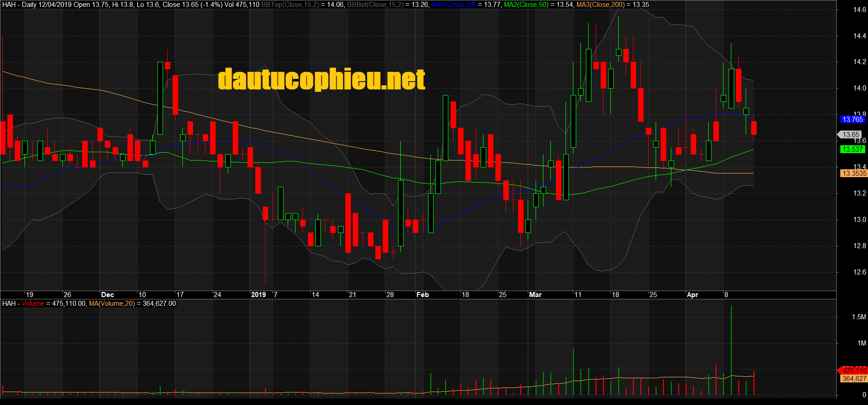Viewport: 868px width, 405px height.
Task: Click the 14.6 price axis label
Action: (x=860, y=10)
